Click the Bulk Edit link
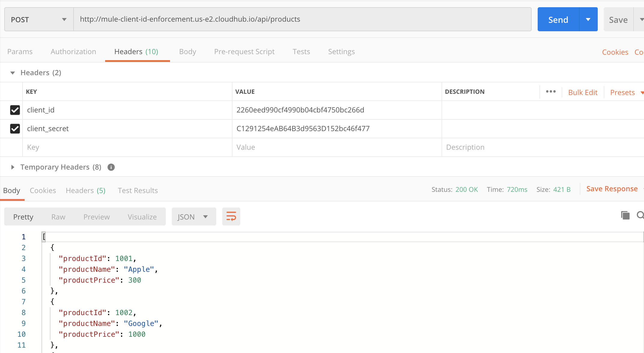This screenshot has height=353, width=644. (x=582, y=92)
